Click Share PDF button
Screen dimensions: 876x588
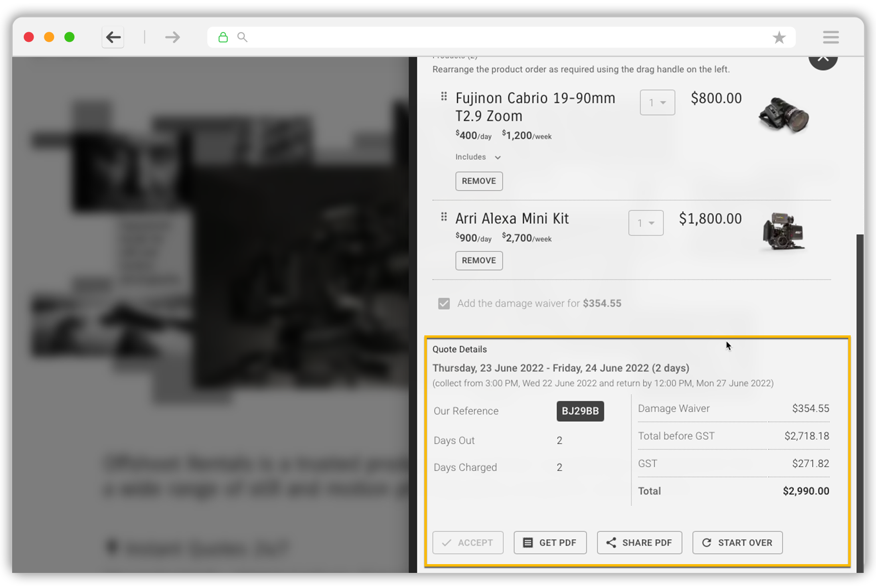(639, 543)
